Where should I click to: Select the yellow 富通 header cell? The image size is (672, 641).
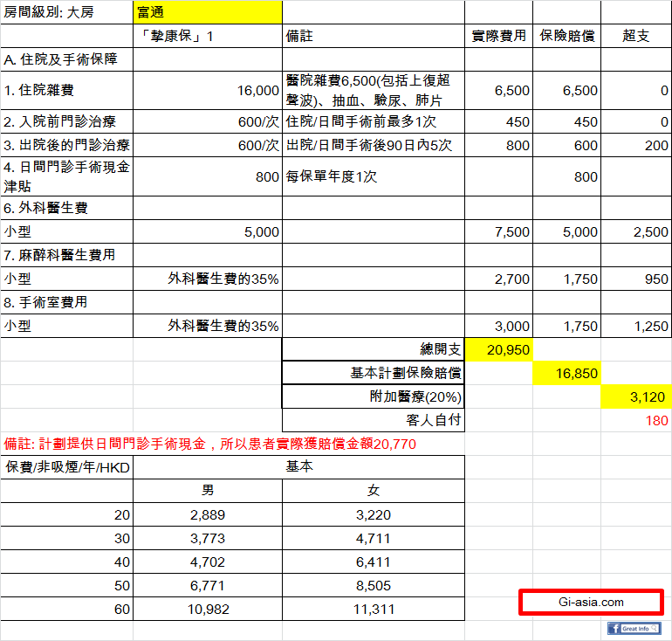point(208,12)
